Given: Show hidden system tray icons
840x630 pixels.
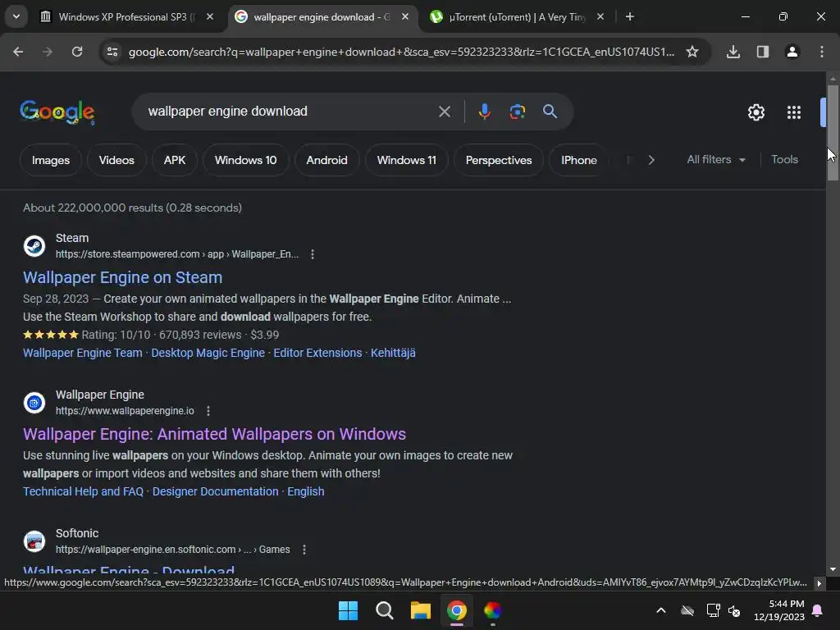Looking at the screenshot, I should point(661,610).
